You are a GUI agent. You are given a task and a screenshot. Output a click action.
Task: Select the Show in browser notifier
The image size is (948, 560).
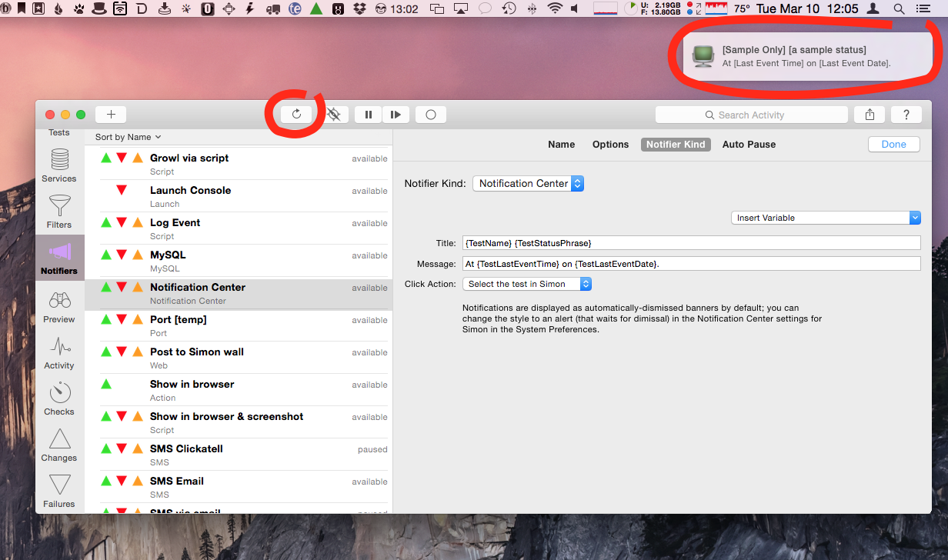tap(239, 390)
